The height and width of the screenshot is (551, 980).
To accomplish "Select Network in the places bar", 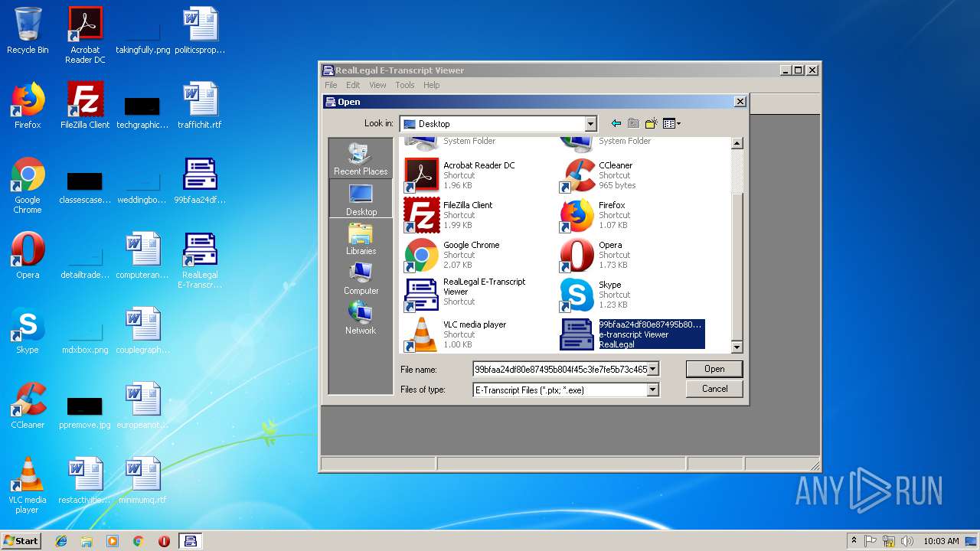I will 361,318.
